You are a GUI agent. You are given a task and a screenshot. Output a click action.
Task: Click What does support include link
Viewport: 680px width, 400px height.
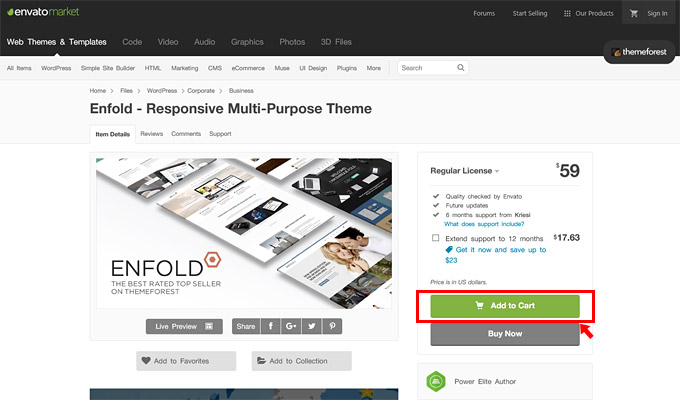pyautogui.click(x=484, y=224)
